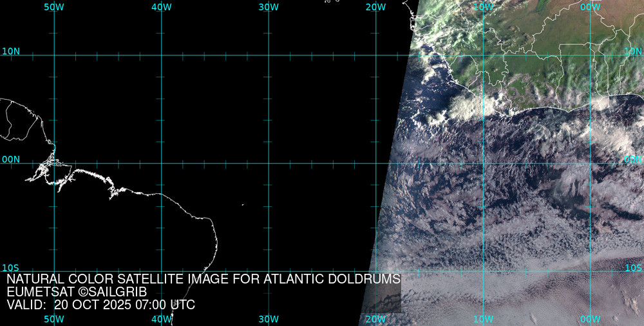Viewport: 644px width, 326px height.
Task: Click the 40W longitude label at top
Action: (161, 6)
